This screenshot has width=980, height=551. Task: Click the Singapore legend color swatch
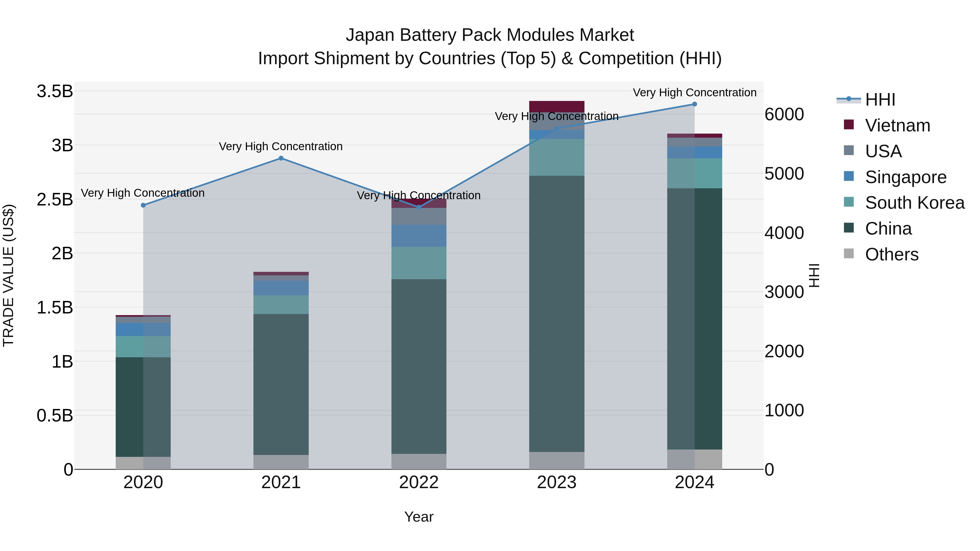coord(848,176)
